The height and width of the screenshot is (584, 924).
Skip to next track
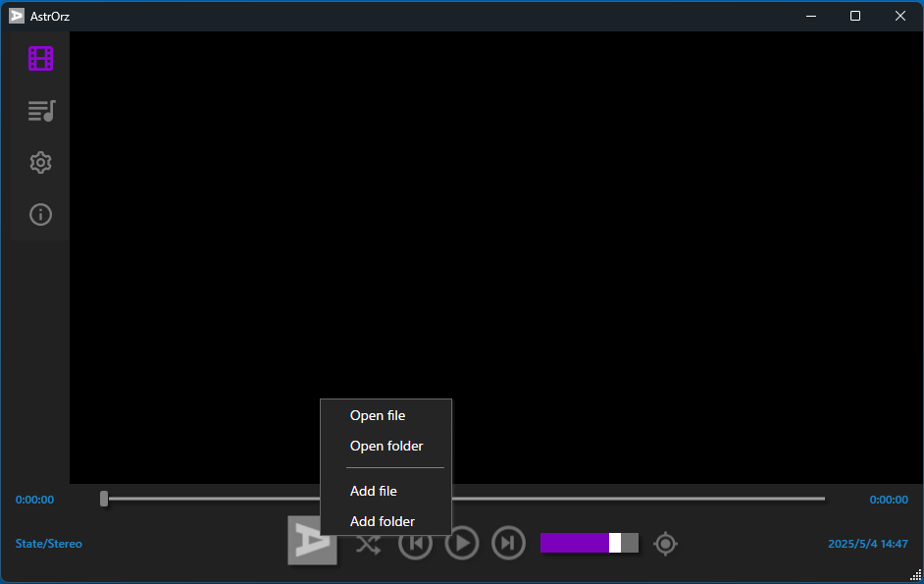click(x=508, y=543)
